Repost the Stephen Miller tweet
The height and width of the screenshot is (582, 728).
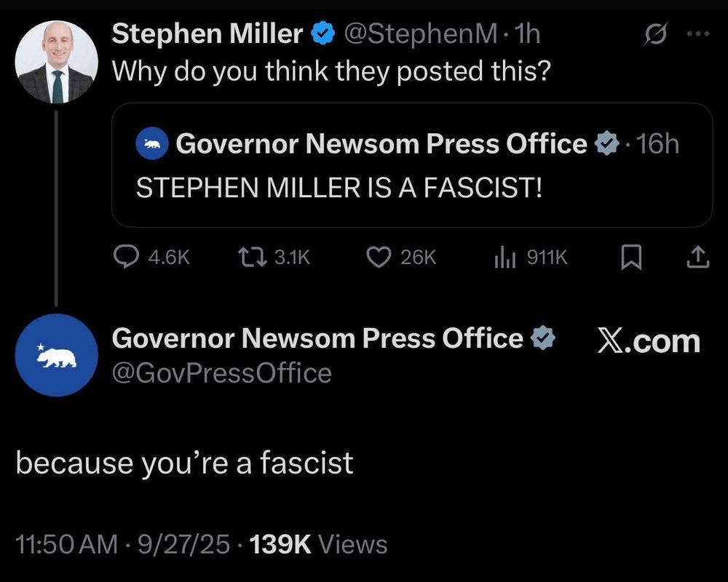(x=252, y=257)
